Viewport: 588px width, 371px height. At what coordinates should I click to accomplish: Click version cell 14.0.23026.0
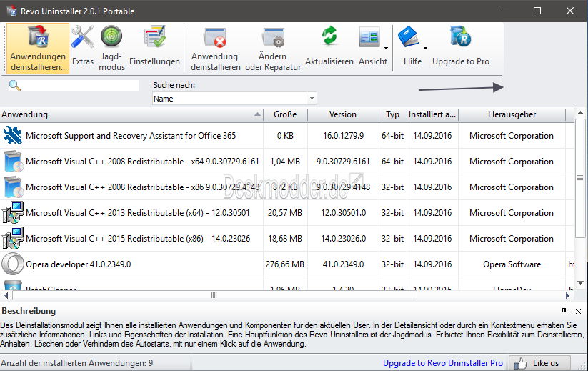[344, 239]
